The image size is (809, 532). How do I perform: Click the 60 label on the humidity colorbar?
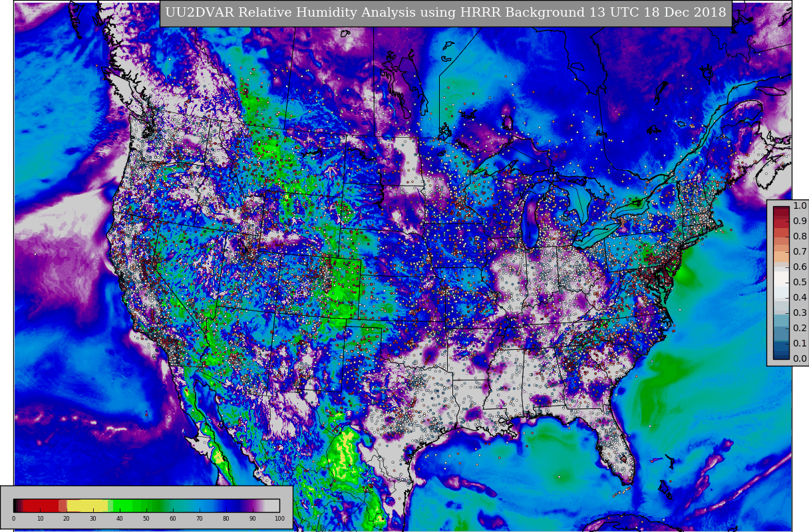[x=173, y=519]
